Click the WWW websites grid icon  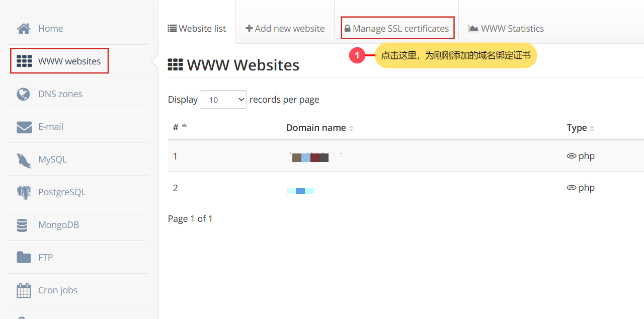[24, 61]
